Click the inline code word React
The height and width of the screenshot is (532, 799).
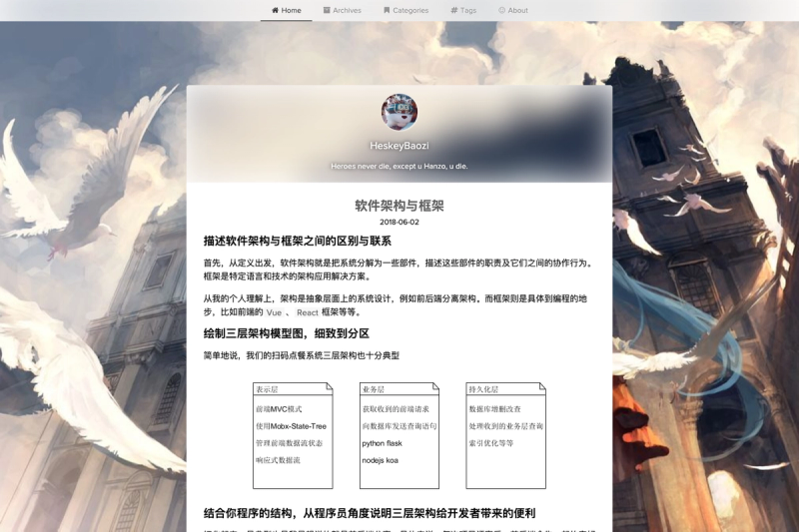pyautogui.click(x=308, y=312)
